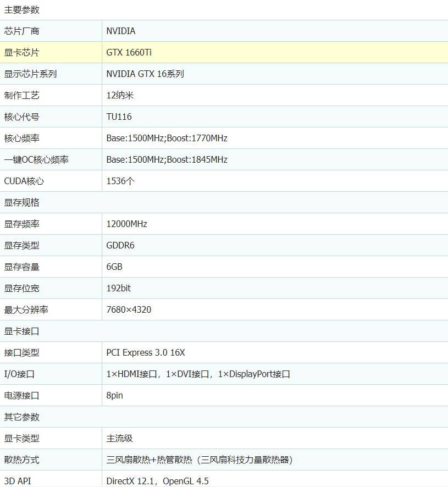Click the 显卡芯片 label
The width and height of the screenshot is (448, 487).
coord(22,52)
